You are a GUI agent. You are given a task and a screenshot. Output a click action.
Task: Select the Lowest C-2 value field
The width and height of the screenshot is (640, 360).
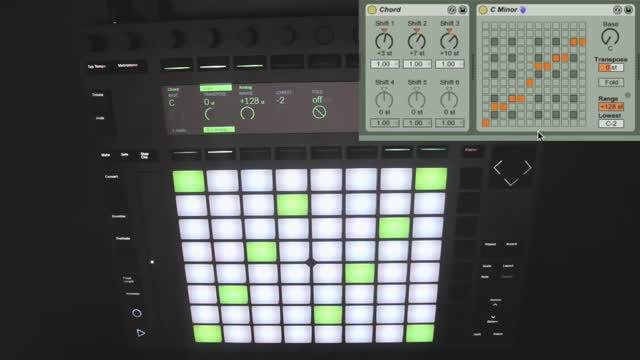[611, 123]
